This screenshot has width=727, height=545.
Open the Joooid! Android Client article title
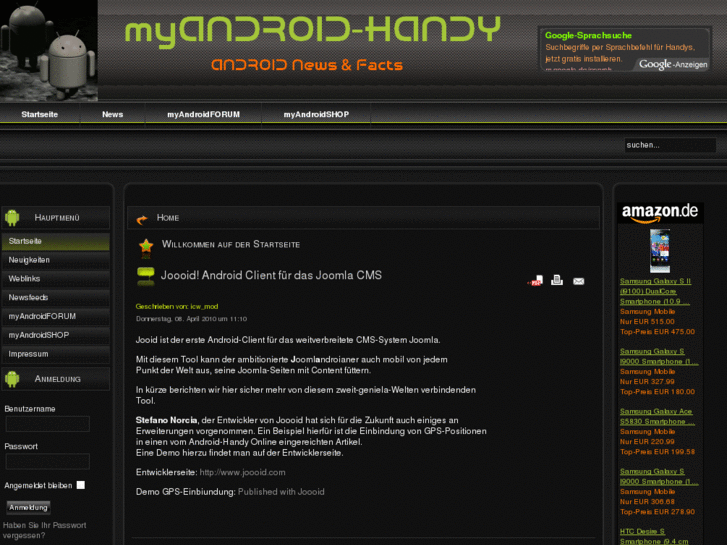271,275
